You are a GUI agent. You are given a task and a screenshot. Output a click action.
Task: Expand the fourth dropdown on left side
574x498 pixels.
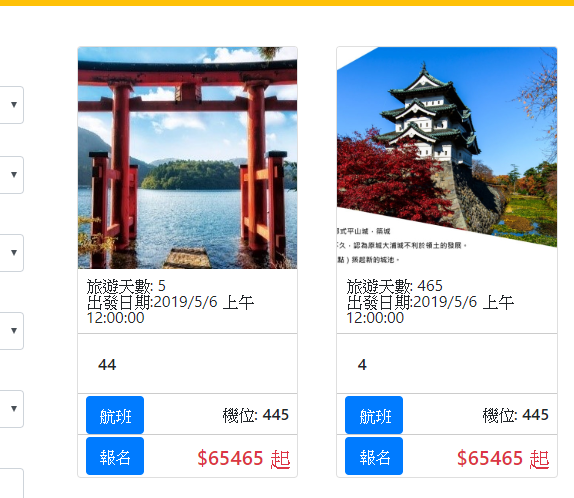click(12, 331)
